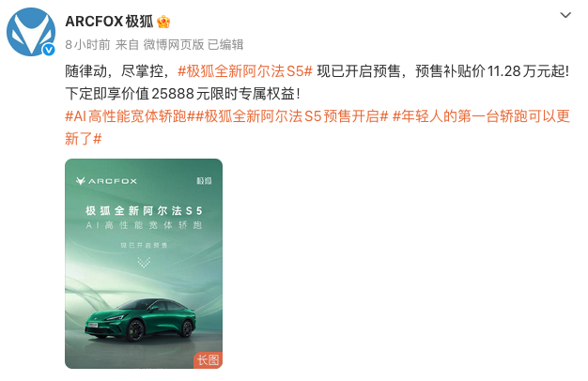This screenshot has height=381, width=588.
Task: Expand the post options chevron menu
Action: click(565, 15)
